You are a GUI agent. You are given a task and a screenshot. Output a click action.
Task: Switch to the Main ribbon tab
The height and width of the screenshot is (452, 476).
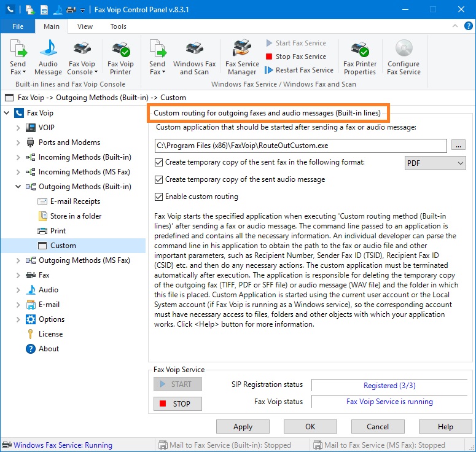click(52, 26)
